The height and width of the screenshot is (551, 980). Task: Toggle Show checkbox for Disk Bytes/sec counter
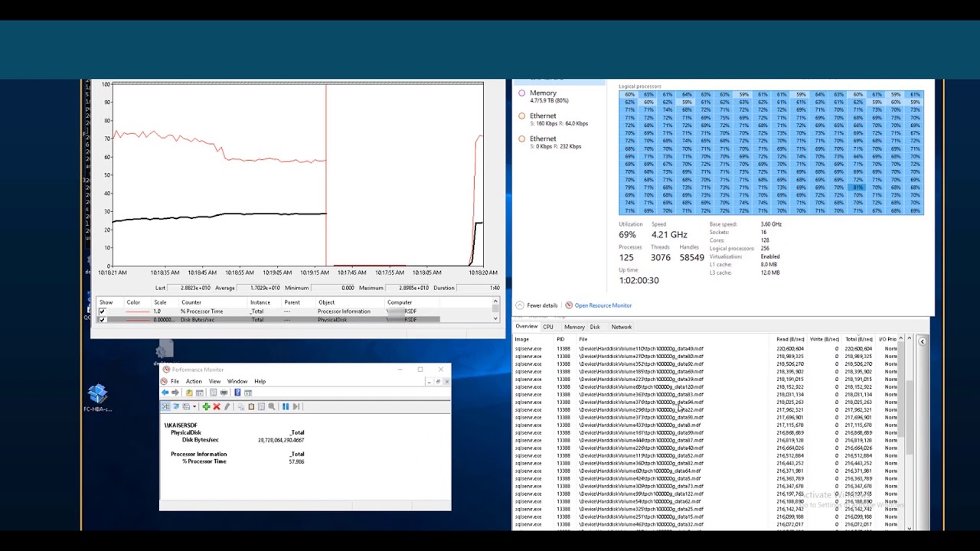click(x=102, y=319)
